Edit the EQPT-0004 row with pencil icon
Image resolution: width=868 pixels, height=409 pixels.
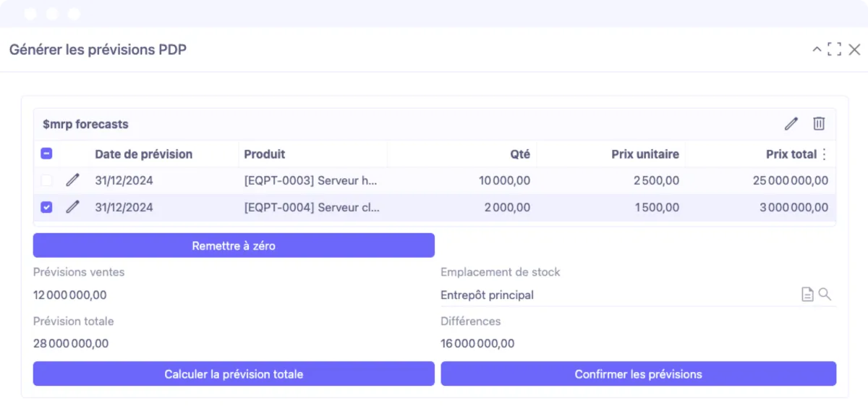[x=72, y=207]
